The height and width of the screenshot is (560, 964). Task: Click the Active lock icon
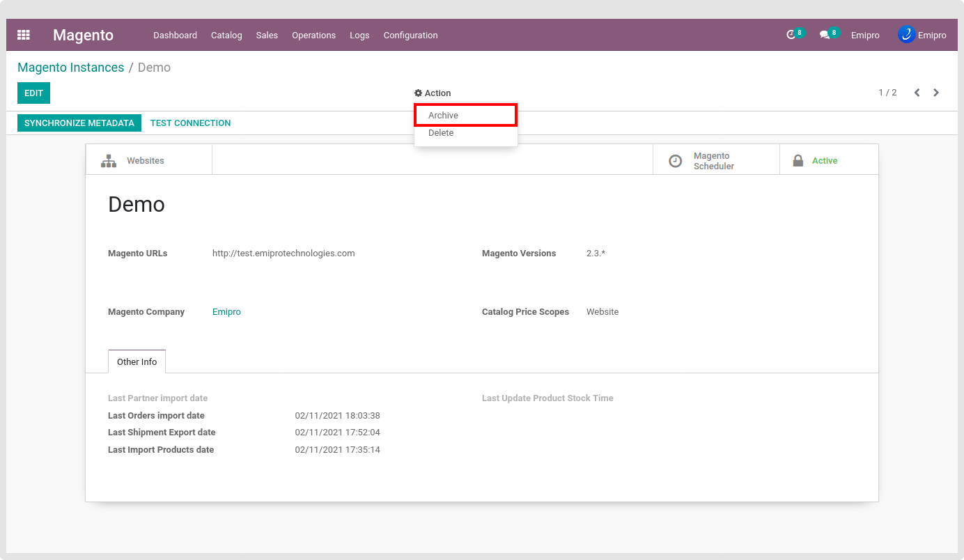[798, 160]
